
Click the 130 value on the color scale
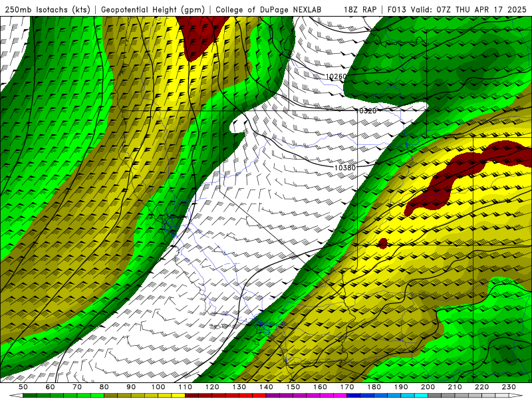pos(239,387)
